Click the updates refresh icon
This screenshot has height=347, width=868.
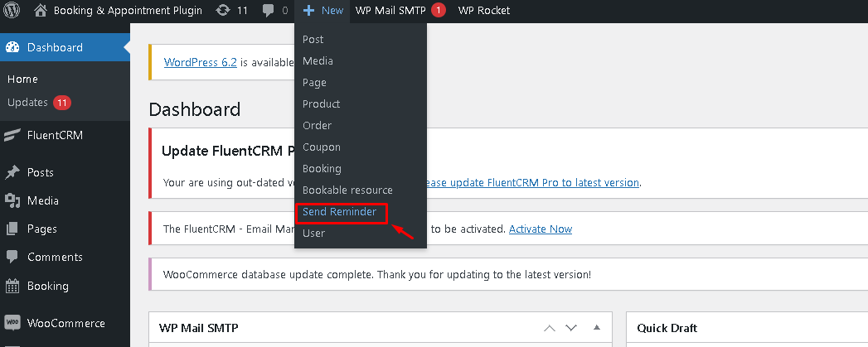pos(223,10)
